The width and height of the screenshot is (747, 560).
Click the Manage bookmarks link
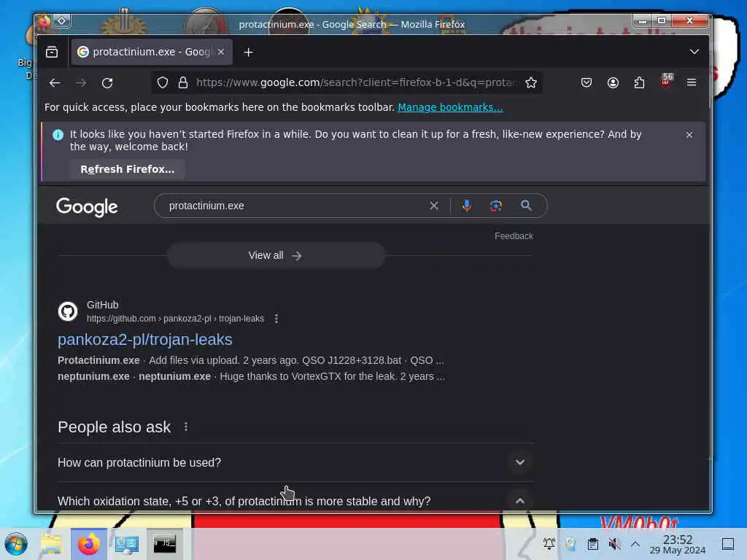click(x=450, y=107)
